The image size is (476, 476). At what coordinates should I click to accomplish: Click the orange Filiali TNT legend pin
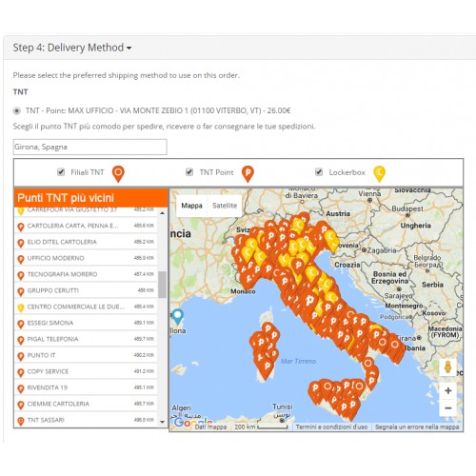point(118,173)
